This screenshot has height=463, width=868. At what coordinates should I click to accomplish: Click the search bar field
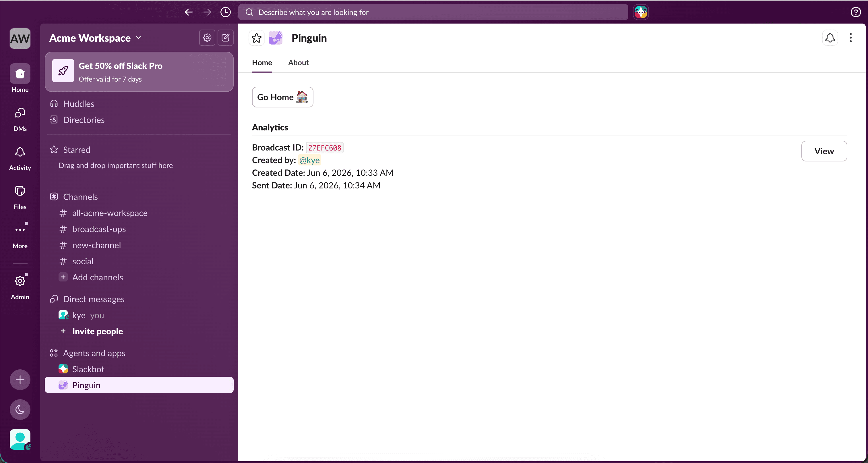pos(433,12)
